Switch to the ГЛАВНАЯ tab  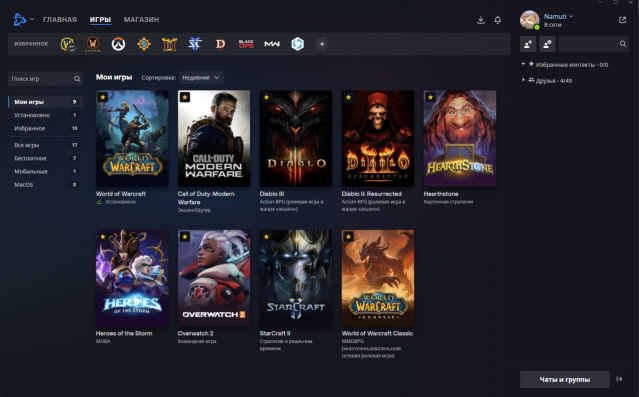[x=60, y=20]
